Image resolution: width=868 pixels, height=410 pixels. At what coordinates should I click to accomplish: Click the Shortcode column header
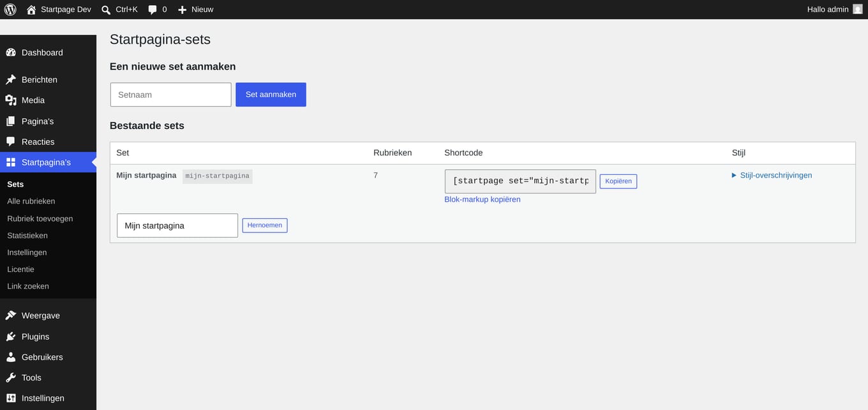(463, 153)
